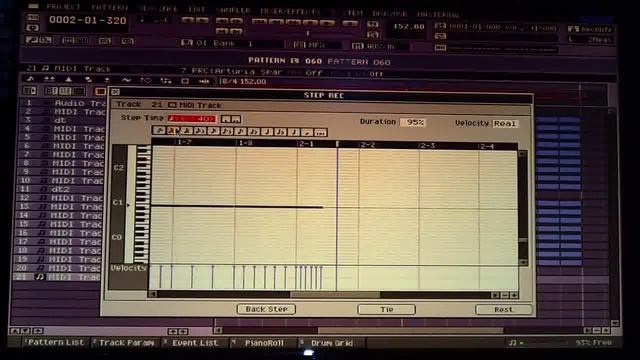Click the Step Time value field
The height and width of the screenshot is (360, 640).
point(191,118)
